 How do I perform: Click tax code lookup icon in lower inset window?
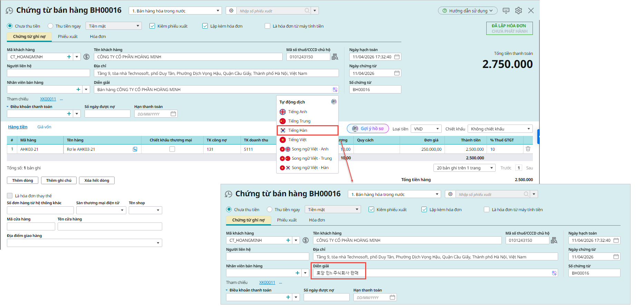(554, 240)
